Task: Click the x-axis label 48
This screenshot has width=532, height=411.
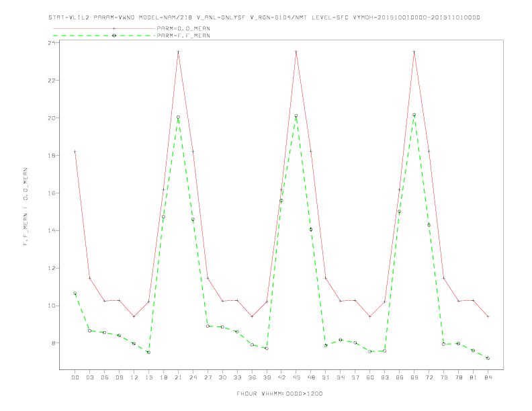Action: (x=311, y=377)
